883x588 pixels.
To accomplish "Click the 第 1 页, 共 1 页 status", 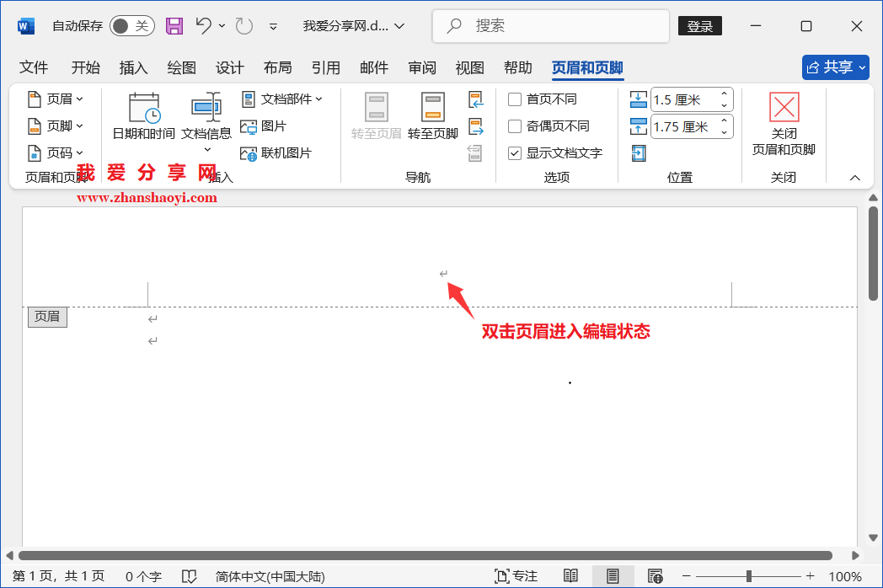I will 59,576.
